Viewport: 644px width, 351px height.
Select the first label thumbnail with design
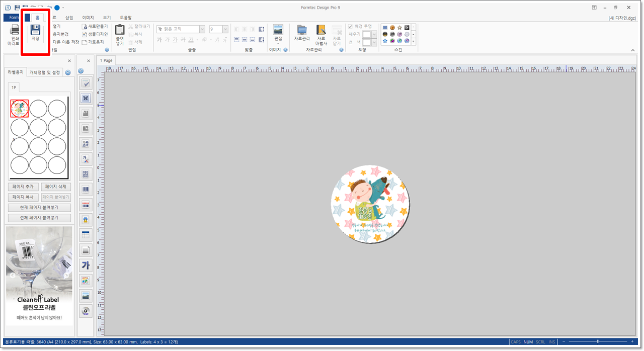pyautogui.click(x=20, y=108)
